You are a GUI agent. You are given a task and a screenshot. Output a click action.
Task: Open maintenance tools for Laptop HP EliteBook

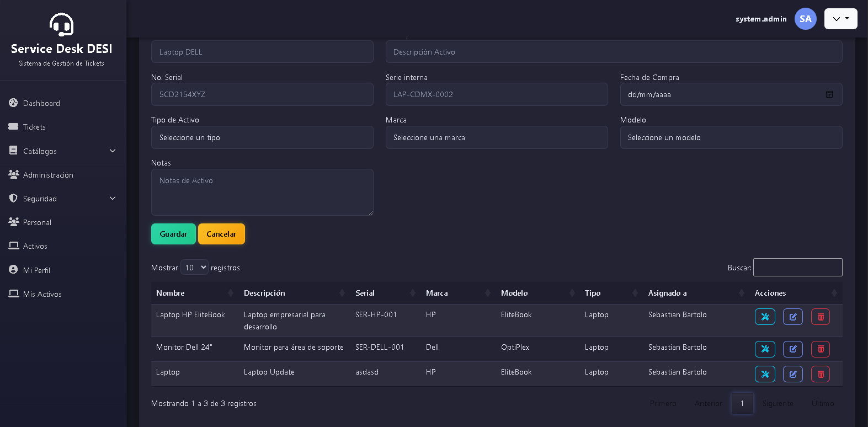pos(765,317)
